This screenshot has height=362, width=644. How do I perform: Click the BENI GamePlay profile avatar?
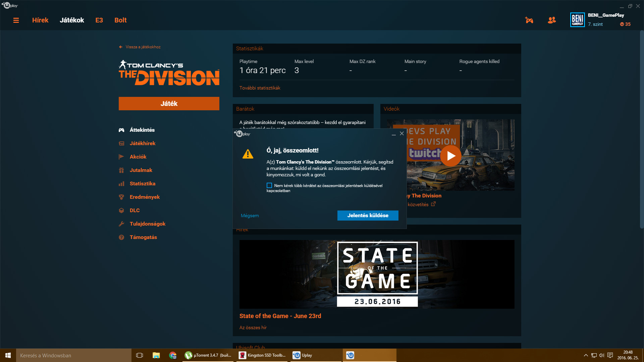pyautogui.click(x=577, y=20)
